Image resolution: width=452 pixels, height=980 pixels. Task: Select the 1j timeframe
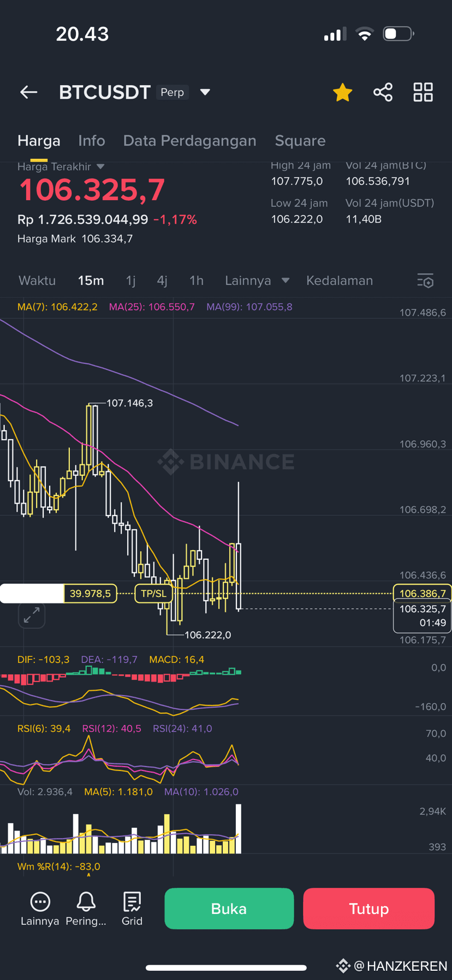131,280
